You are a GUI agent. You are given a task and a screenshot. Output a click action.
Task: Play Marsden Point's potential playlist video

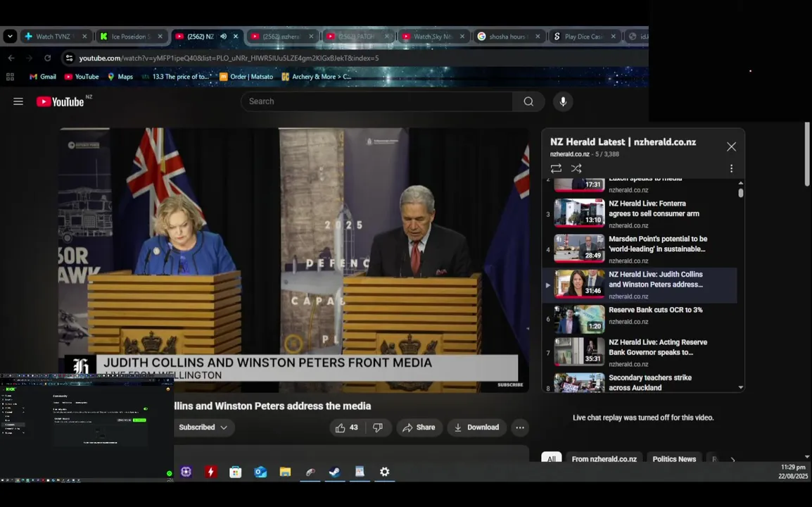(x=640, y=249)
